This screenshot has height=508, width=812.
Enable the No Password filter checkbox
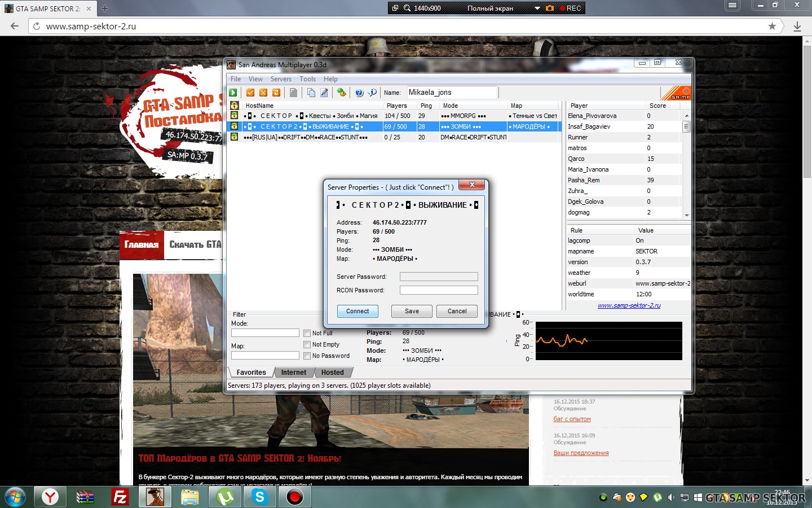coord(307,356)
